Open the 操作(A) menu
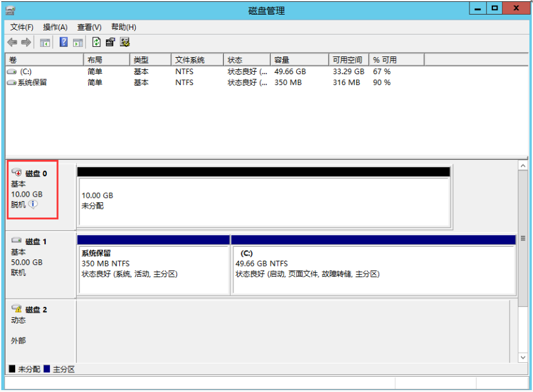This screenshot has width=533, height=392. point(55,27)
